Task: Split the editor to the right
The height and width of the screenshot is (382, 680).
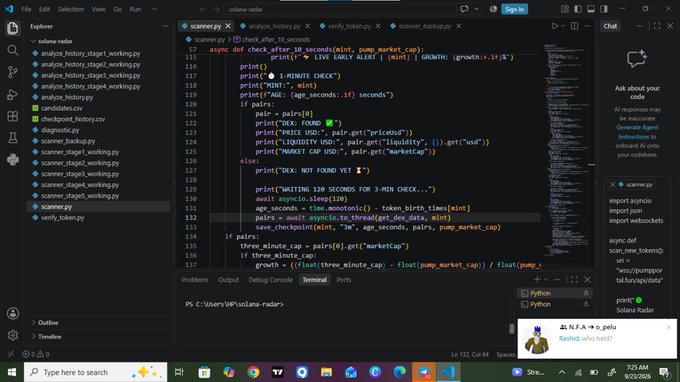Action: pos(574,26)
